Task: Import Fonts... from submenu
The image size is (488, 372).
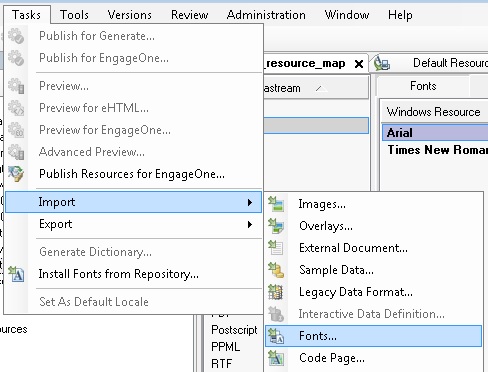Action: point(374,336)
